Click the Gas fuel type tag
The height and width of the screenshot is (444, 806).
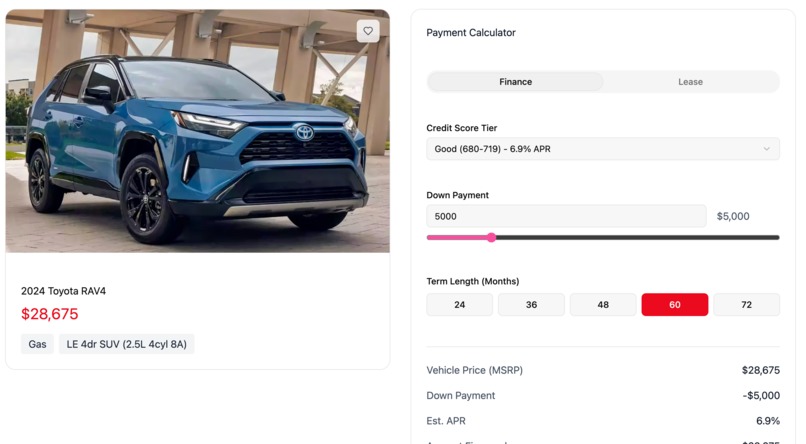click(37, 344)
